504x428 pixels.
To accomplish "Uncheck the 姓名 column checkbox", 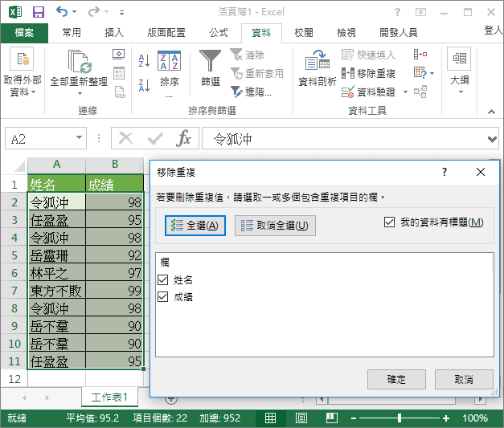I will pyautogui.click(x=163, y=279).
